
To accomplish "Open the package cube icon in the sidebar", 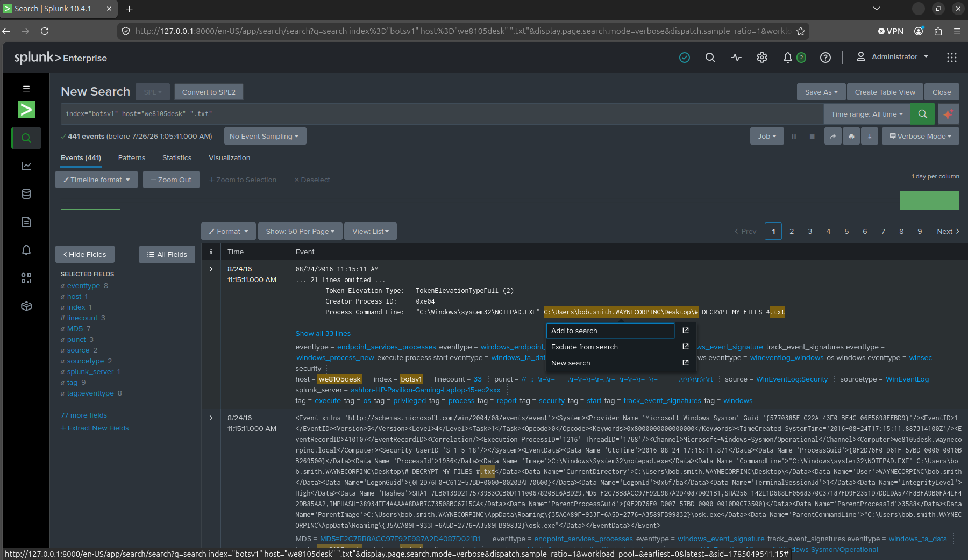I will pos(26,306).
